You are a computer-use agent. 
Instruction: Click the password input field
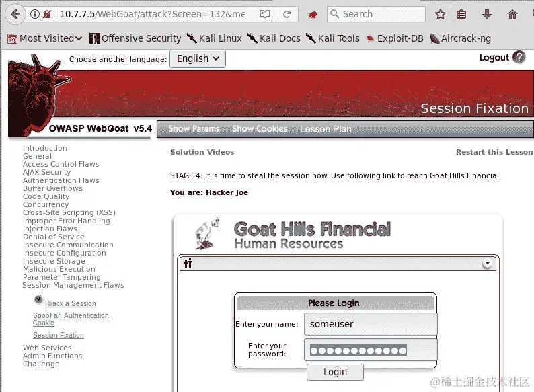[371, 350]
